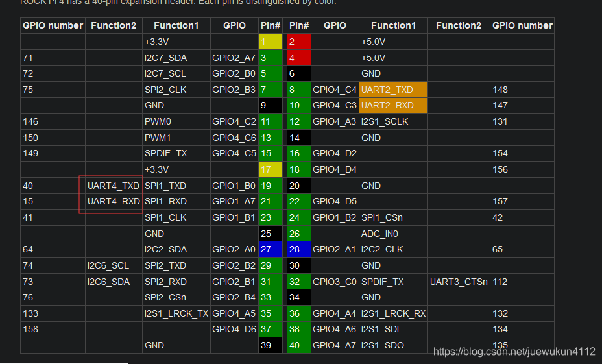Click the I2S1_SCLK cell

tap(393, 121)
